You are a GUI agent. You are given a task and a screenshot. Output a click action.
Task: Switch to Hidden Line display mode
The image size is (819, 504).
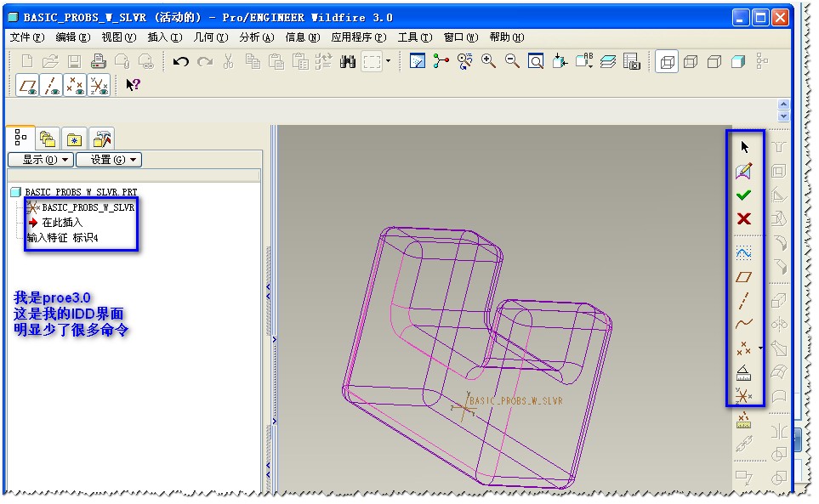click(691, 61)
